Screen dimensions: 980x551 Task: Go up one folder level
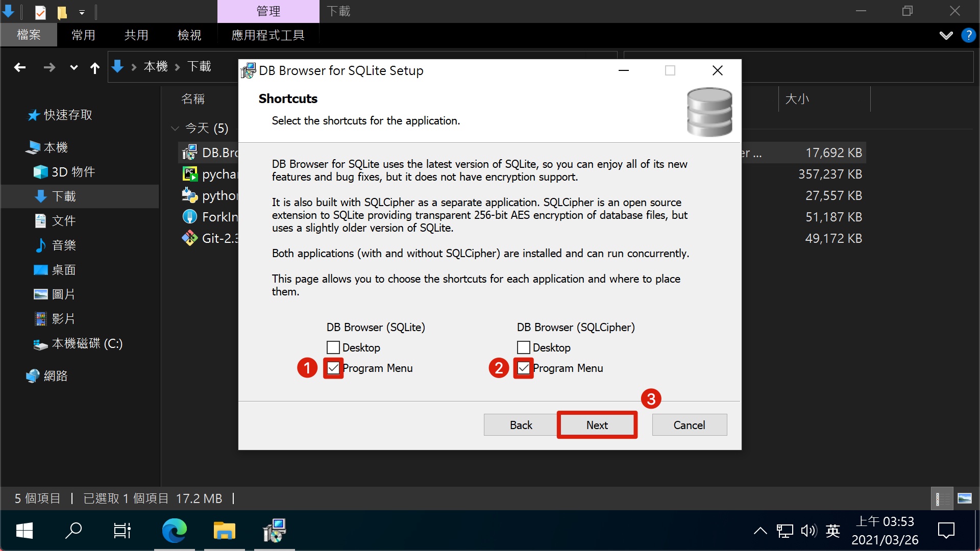tap(95, 67)
